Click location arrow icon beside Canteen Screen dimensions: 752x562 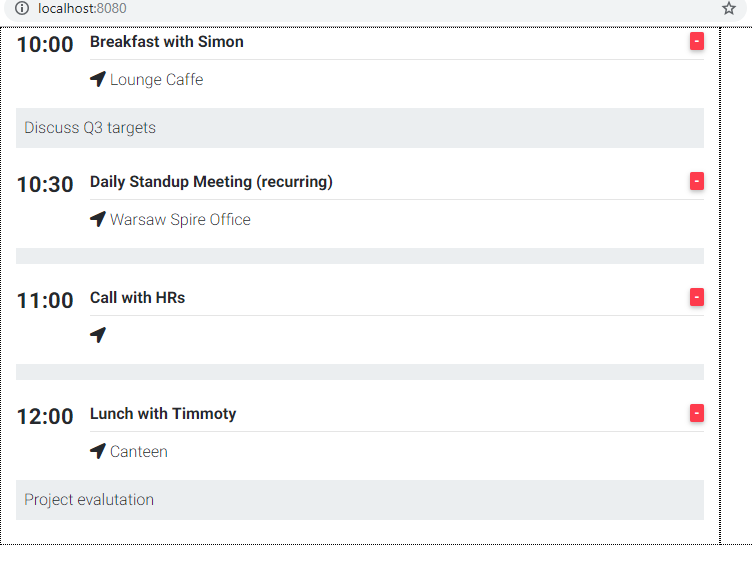(x=98, y=451)
